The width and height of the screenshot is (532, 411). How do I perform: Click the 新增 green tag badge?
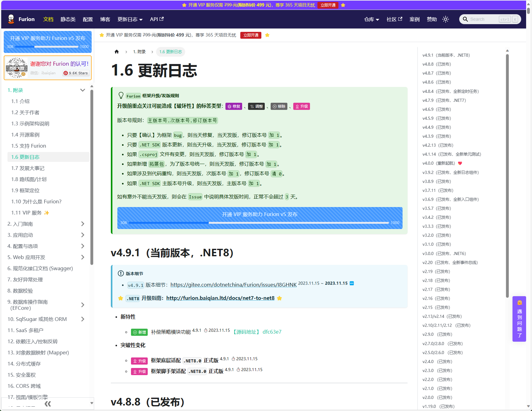(x=139, y=332)
